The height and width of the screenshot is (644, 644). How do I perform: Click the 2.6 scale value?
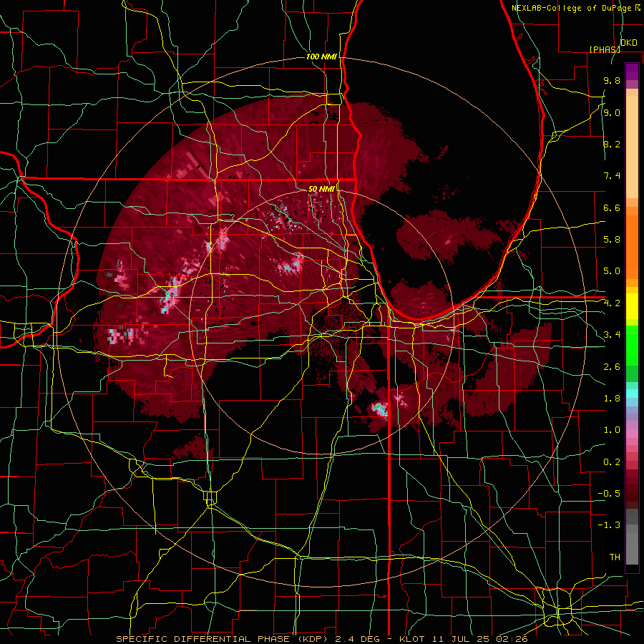pos(612,367)
